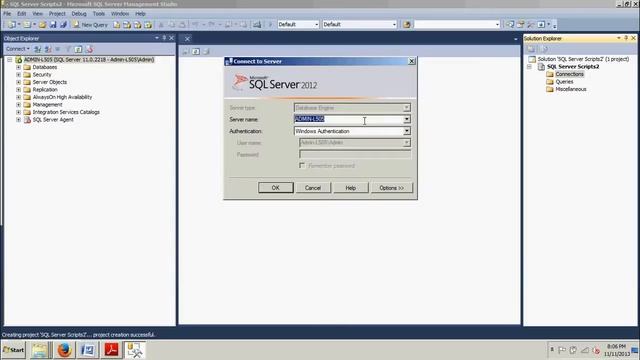Expand the Replication node

pyautogui.click(x=18, y=89)
